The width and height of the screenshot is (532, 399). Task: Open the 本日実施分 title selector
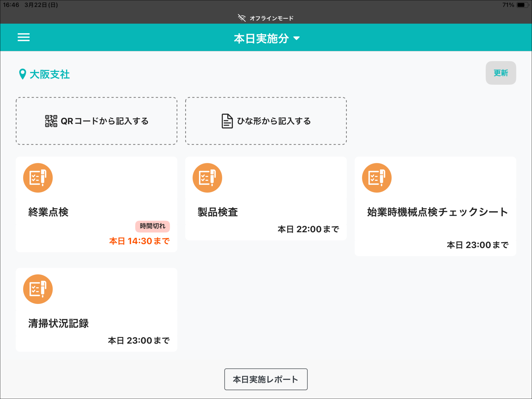click(x=261, y=38)
